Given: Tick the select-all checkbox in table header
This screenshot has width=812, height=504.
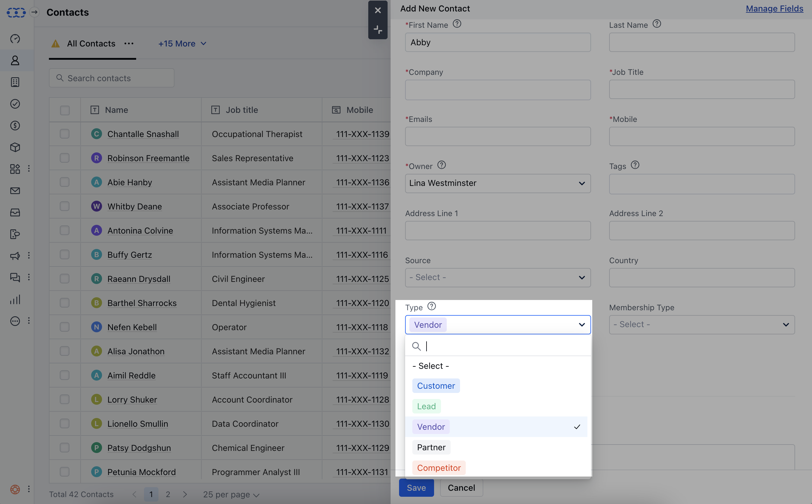Looking at the screenshot, I should point(65,110).
